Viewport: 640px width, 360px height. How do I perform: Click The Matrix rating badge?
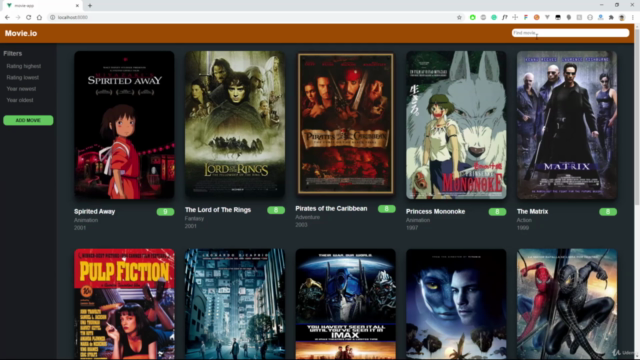[608, 211]
